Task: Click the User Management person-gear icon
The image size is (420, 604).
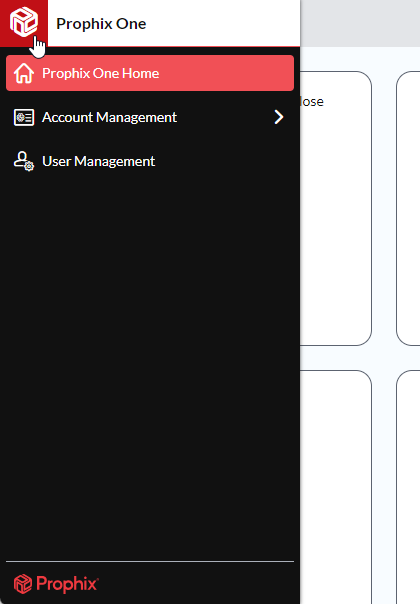Action: point(24,161)
